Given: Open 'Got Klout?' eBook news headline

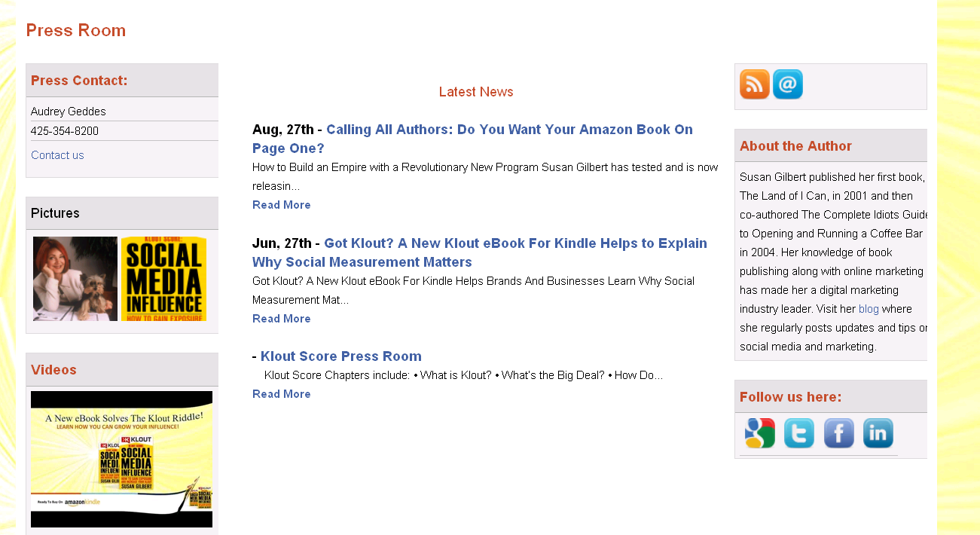Looking at the screenshot, I should point(515,243).
